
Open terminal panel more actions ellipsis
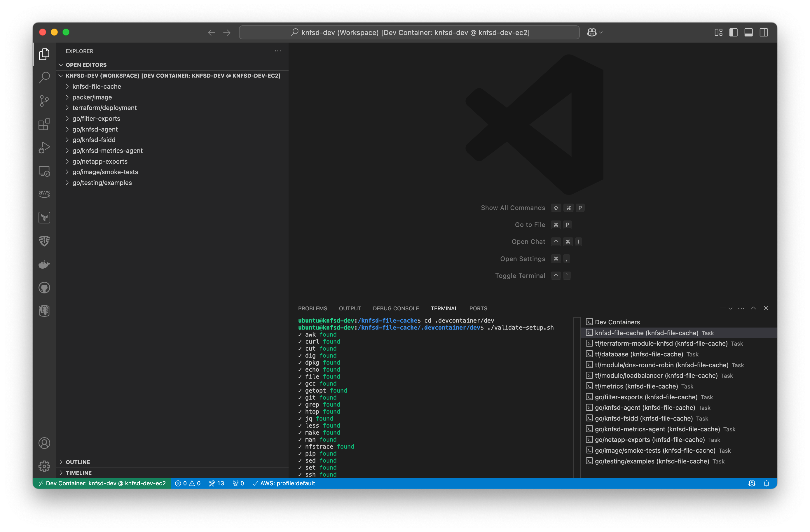point(741,308)
